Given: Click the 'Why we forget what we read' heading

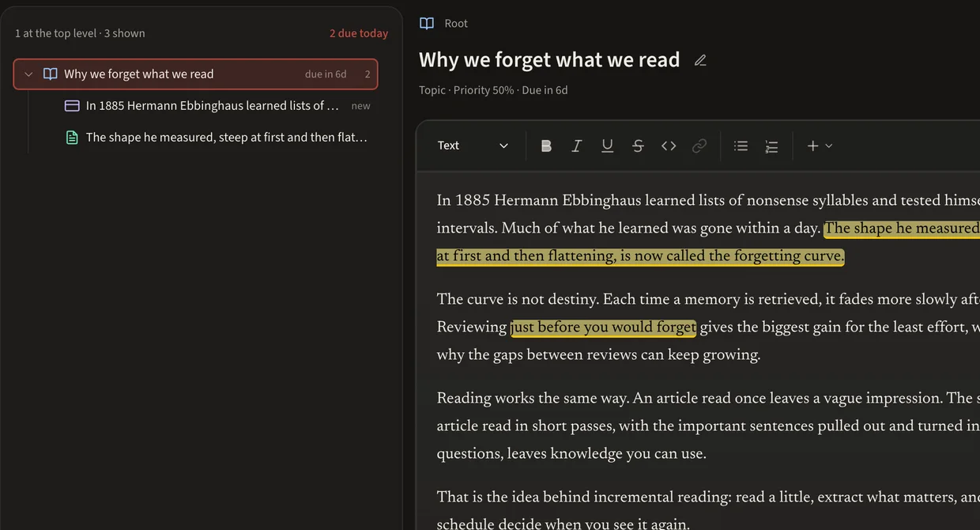Looking at the screenshot, I should click(549, 60).
